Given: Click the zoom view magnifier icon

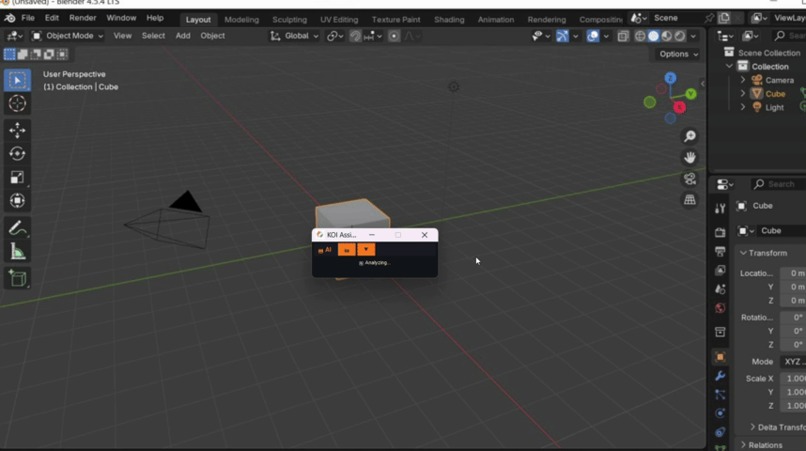Looking at the screenshot, I should click(x=690, y=136).
